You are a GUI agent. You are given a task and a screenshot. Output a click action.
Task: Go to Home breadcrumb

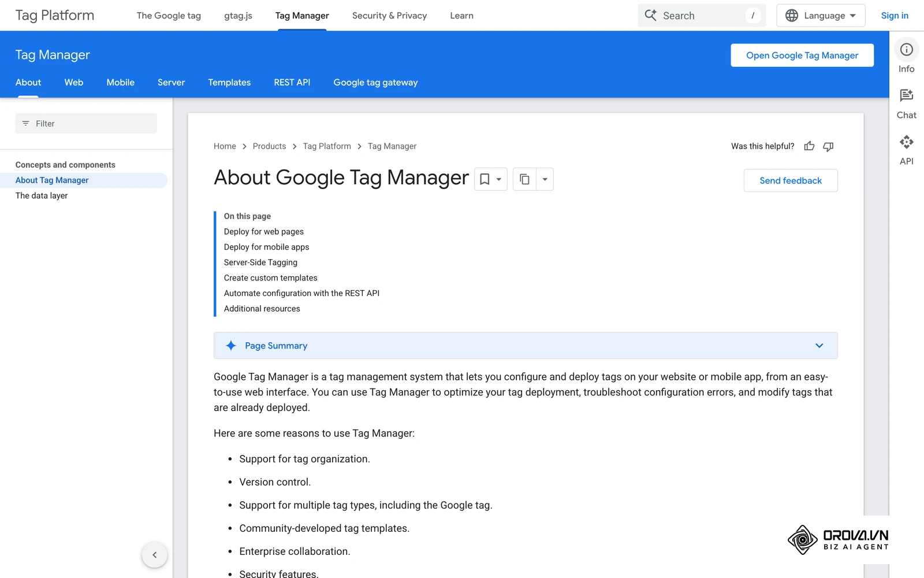coord(225,146)
